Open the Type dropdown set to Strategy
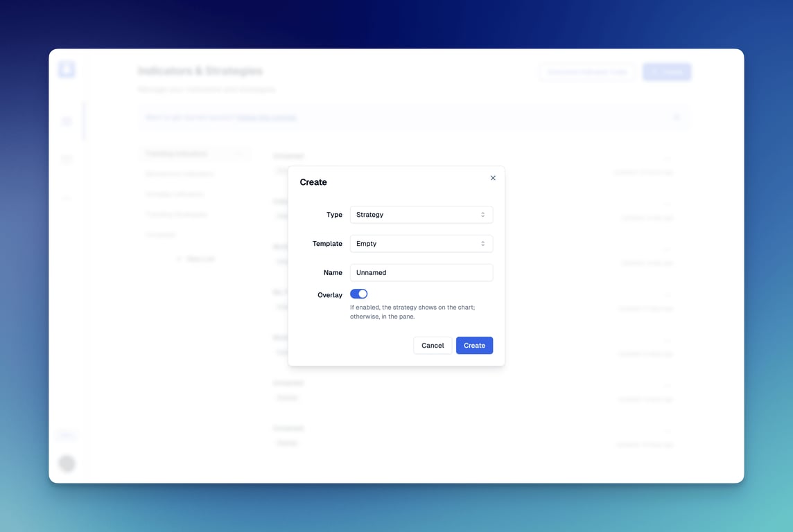 pos(421,215)
